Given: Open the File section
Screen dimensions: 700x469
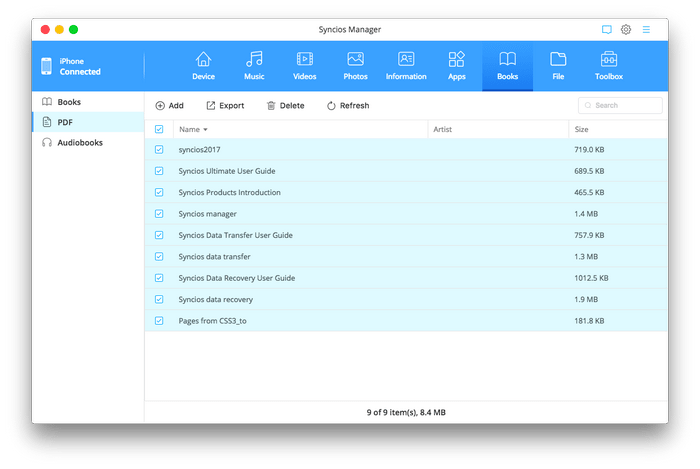Looking at the screenshot, I should pyautogui.click(x=558, y=66).
